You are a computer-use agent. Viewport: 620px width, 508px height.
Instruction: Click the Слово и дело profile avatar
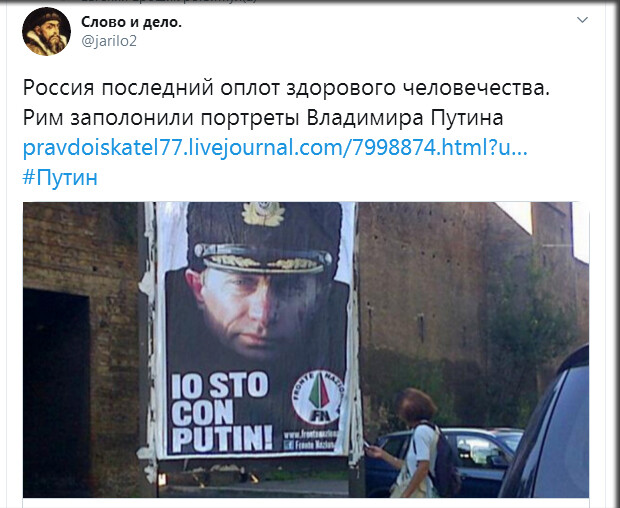[46, 31]
